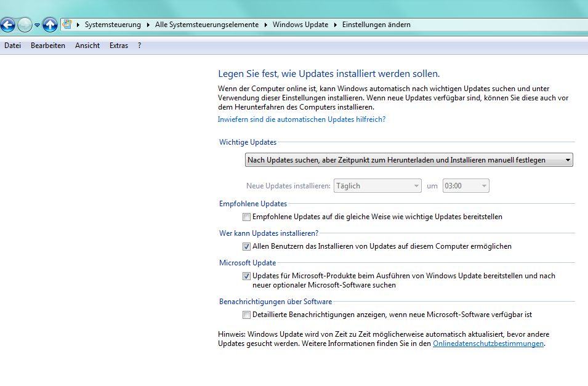This screenshot has height=386, width=588.
Task: Expand the arrow after Systemsteuerung in breadcrumb
Action: tap(148, 25)
